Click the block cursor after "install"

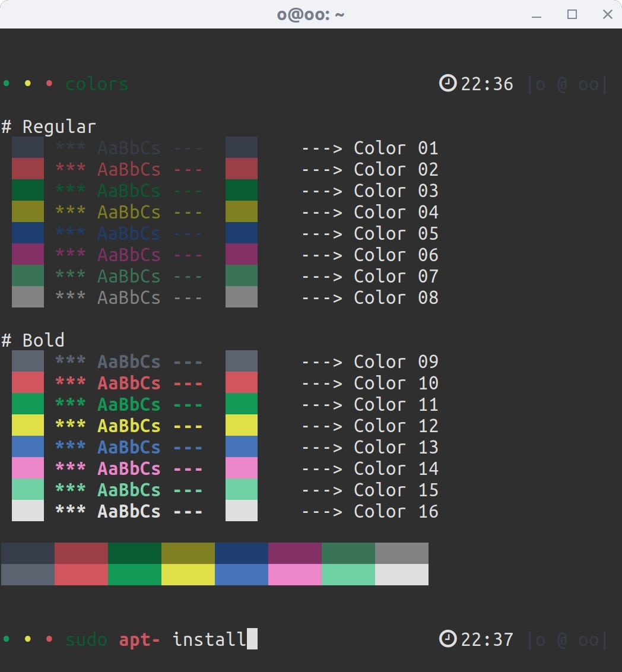point(252,639)
